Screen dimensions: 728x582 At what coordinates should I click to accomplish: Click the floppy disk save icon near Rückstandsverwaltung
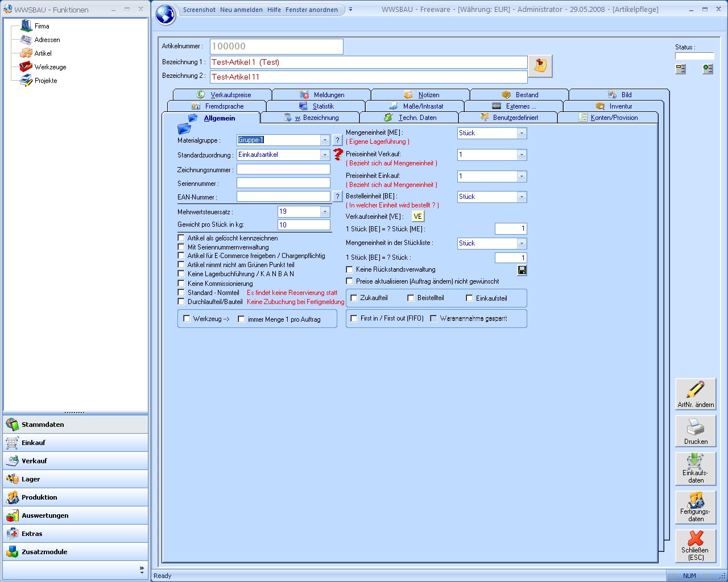click(522, 271)
